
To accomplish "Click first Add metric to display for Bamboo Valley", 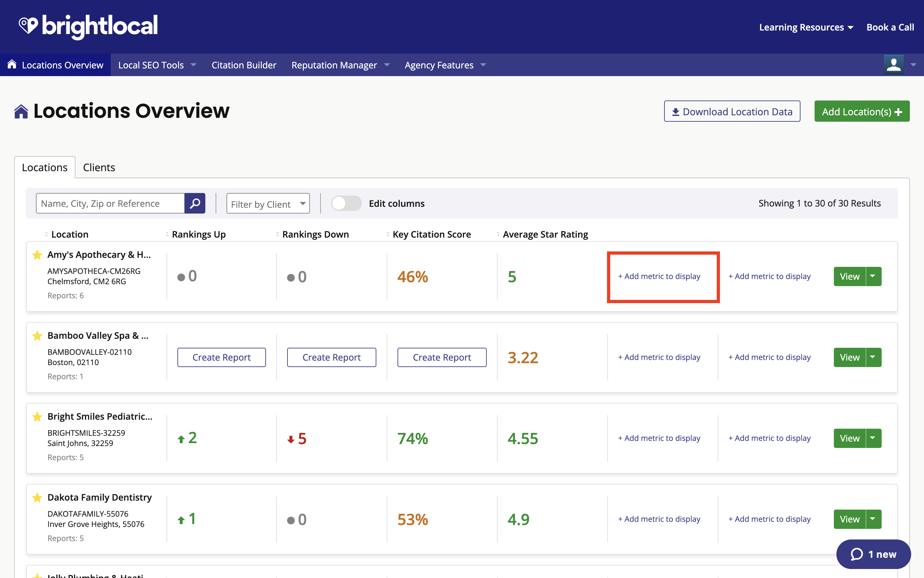I will (x=659, y=357).
